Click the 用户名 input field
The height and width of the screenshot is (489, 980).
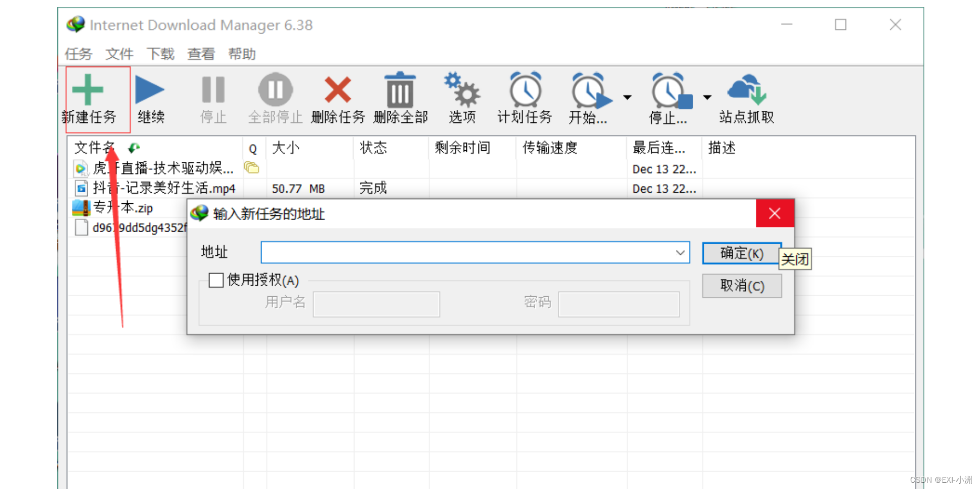pos(377,304)
